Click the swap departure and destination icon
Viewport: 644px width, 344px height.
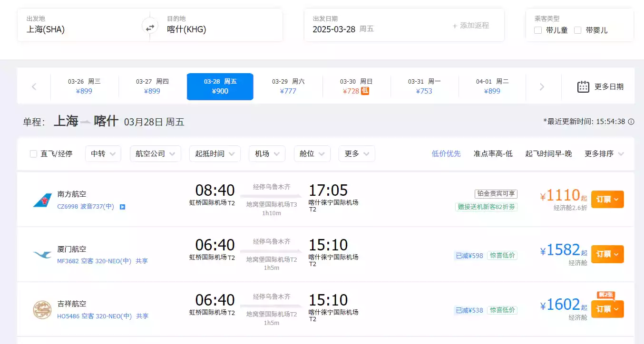click(x=150, y=28)
